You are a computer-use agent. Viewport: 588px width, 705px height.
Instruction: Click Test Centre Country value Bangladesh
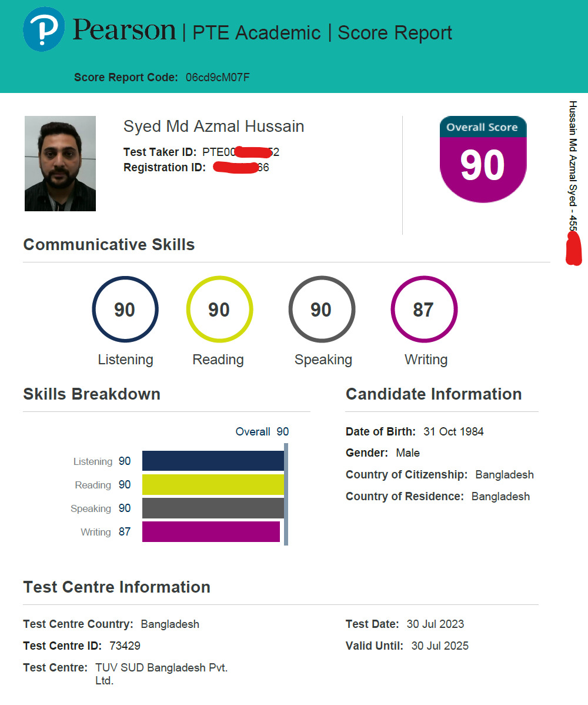(171, 624)
